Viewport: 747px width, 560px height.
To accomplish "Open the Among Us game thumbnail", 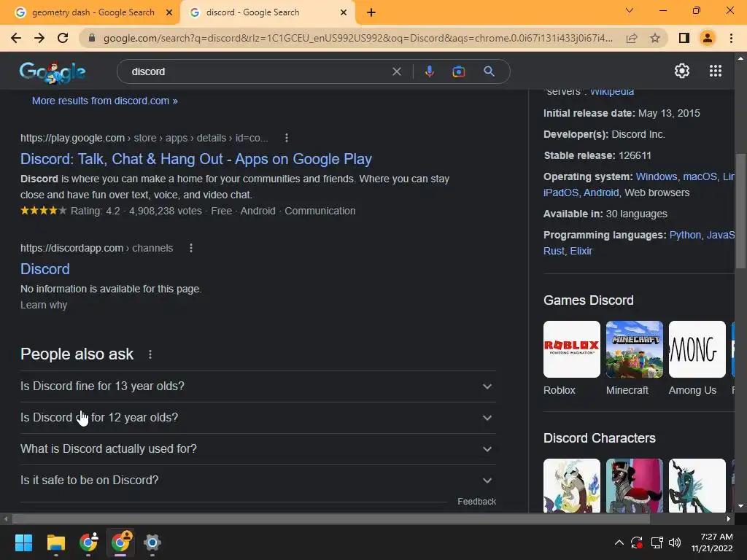I will click(x=697, y=349).
